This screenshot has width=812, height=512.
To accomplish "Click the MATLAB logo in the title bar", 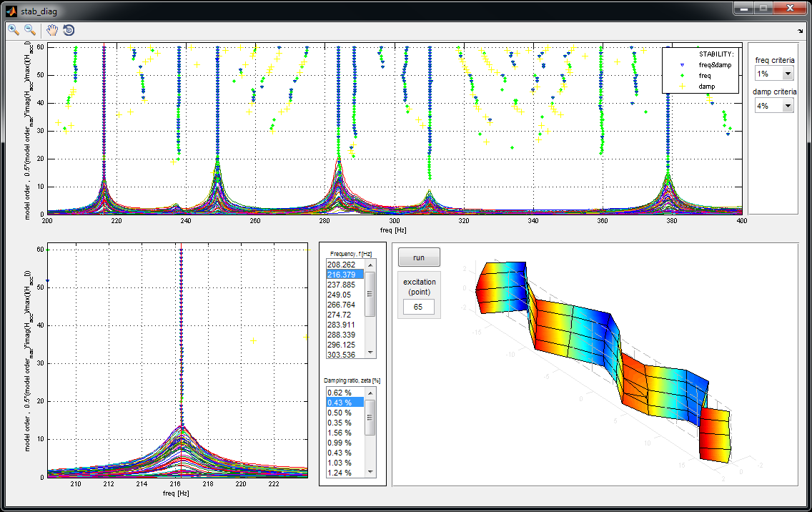I will coord(11,10).
